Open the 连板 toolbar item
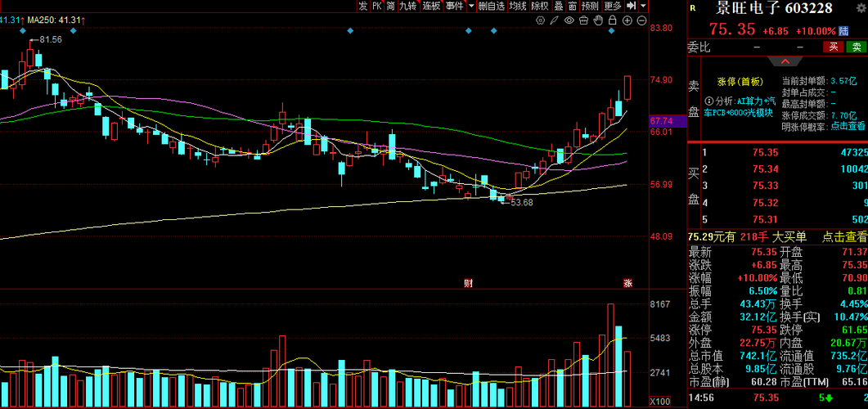This screenshot has width=868, height=409. [x=431, y=6]
